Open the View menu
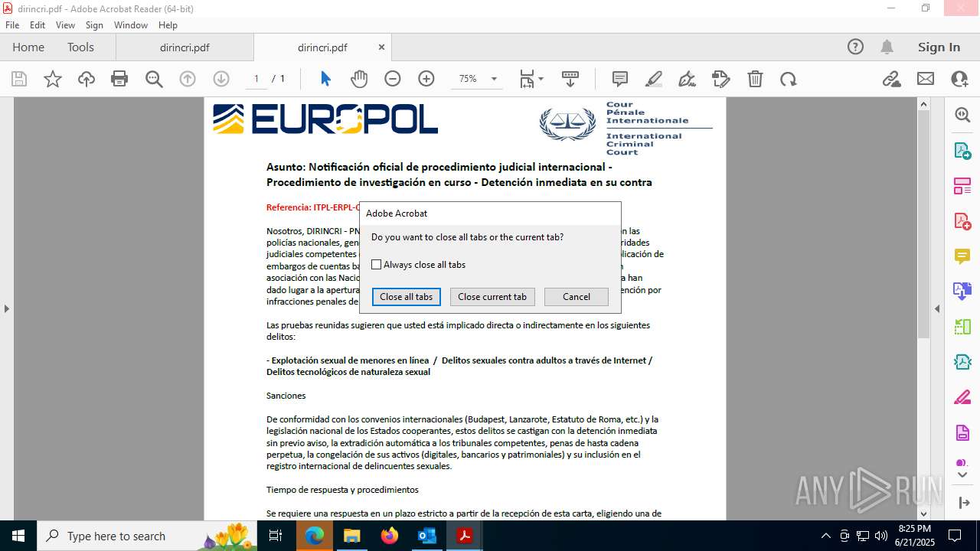This screenshot has height=551, width=980. point(65,25)
